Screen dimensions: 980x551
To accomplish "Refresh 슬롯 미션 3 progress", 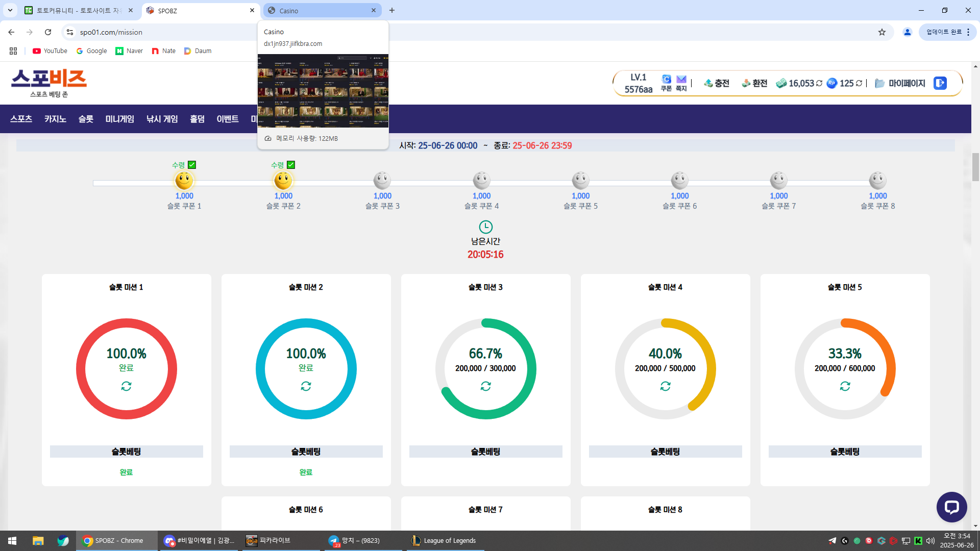I will click(485, 386).
